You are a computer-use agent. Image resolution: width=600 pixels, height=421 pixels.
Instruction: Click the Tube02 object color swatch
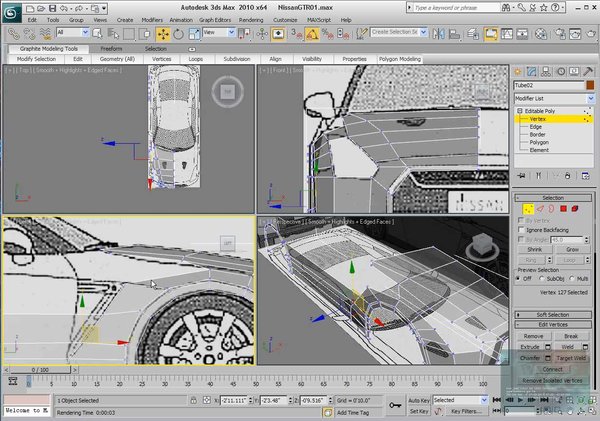590,85
